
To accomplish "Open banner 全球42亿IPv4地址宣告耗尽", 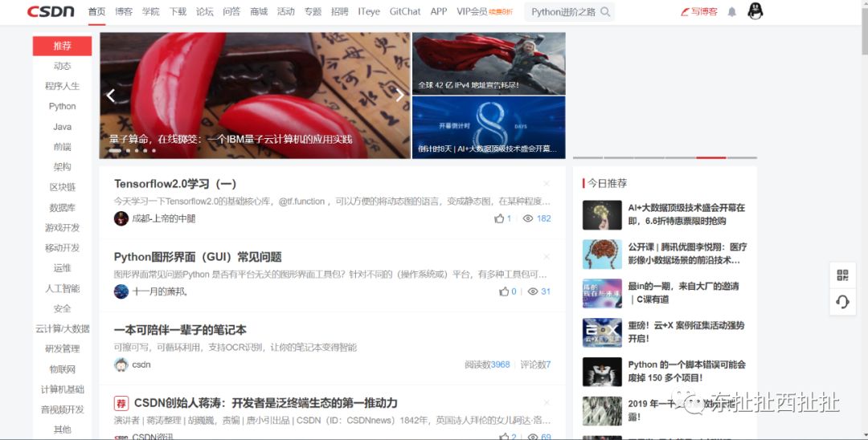I will (x=489, y=63).
